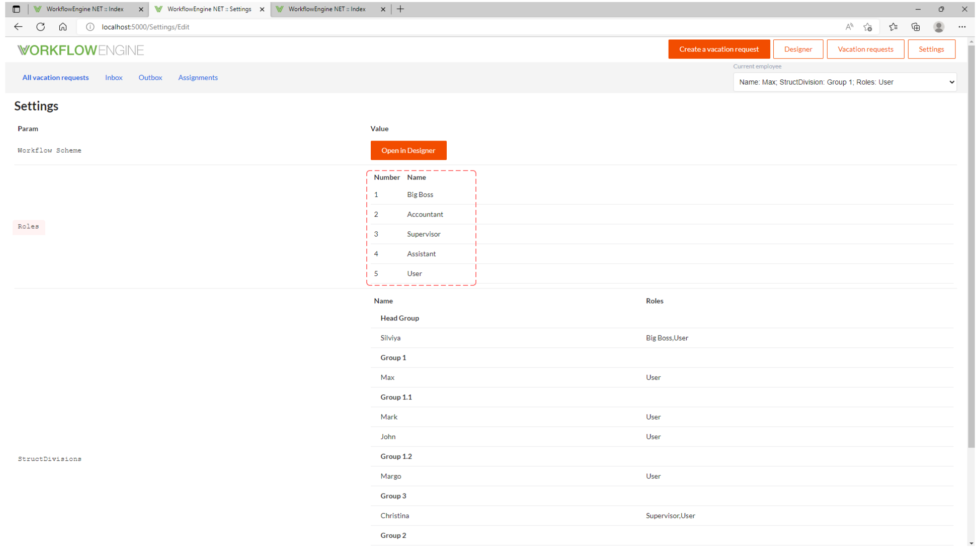This screenshot has height=548, width=980.
Task: Click the Settings page heading
Action: (x=36, y=106)
